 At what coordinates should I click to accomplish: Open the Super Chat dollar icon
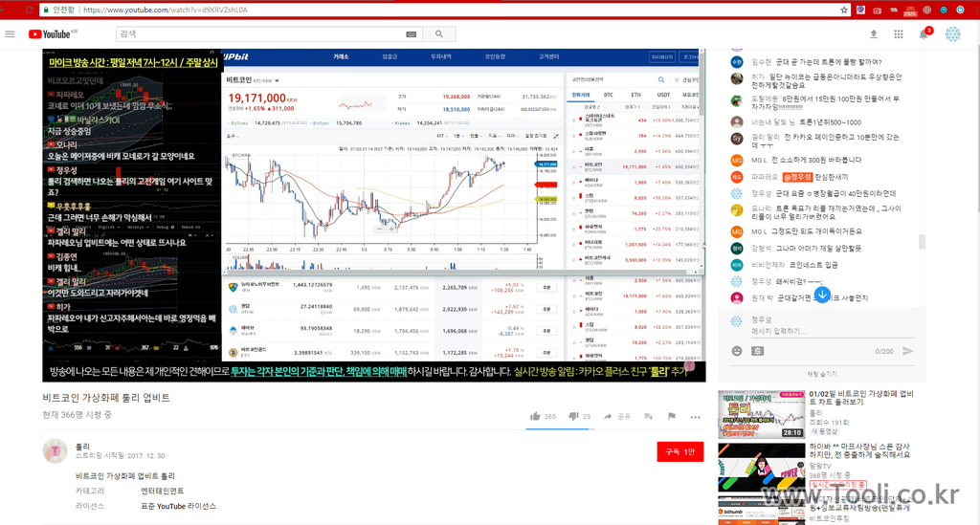click(x=758, y=351)
